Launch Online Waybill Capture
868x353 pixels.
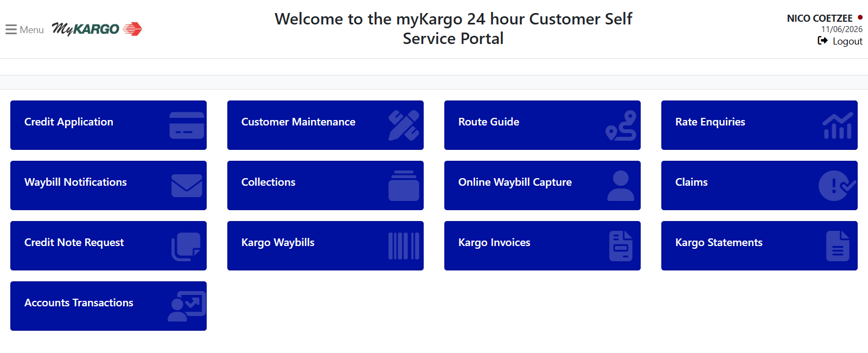click(542, 185)
